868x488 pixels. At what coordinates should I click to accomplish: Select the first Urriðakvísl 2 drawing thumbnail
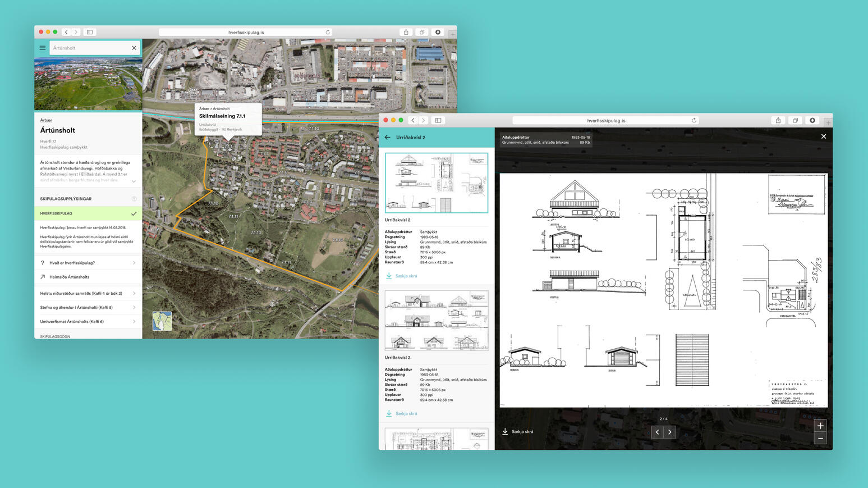point(436,183)
